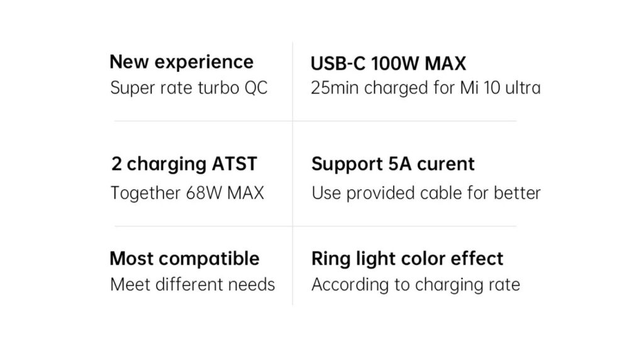Click "25min charged for Mi 10 ultra" text
The height and width of the screenshot is (347, 644).
click(x=425, y=88)
